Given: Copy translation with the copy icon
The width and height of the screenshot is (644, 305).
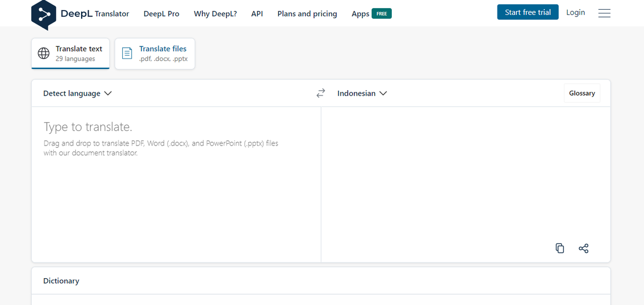Looking at the screenshot, I should (x=560, y=248).
